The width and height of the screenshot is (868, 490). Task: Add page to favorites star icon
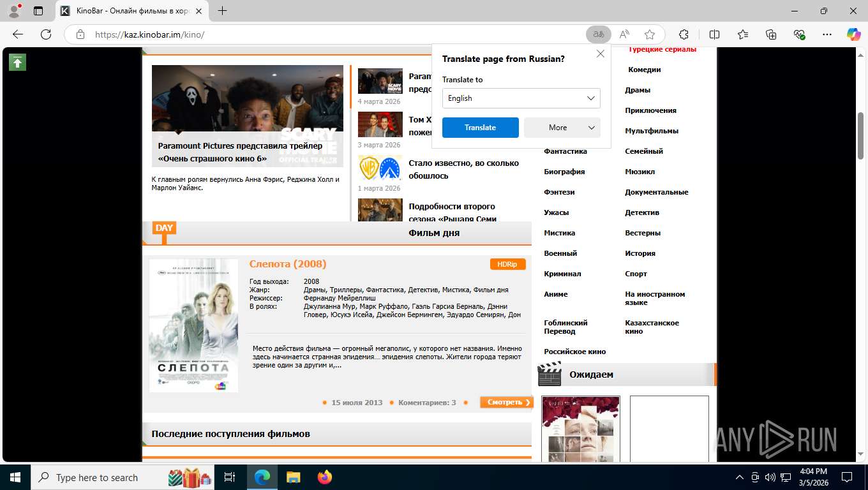[650, 34]
